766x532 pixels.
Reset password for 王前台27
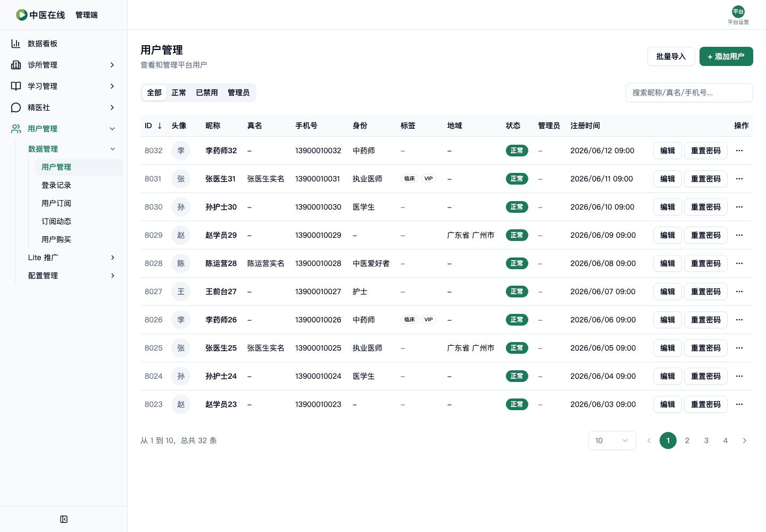[x=706, y=292]
